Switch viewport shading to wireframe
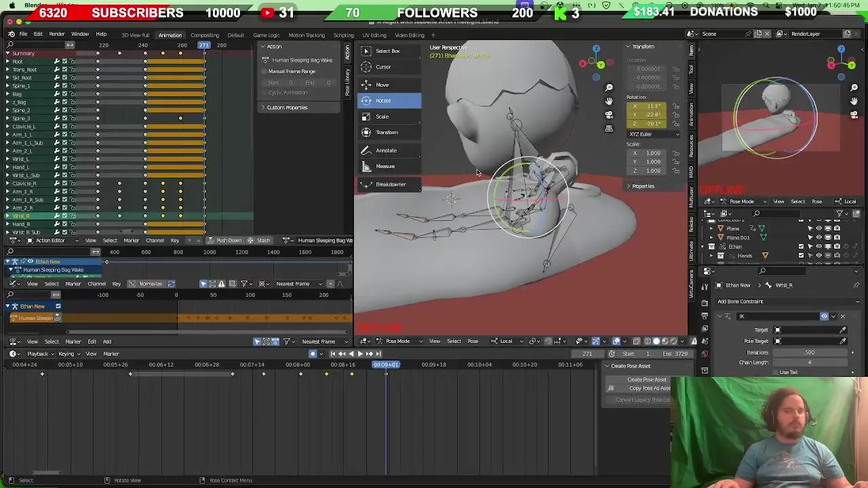 click(648, 341)
